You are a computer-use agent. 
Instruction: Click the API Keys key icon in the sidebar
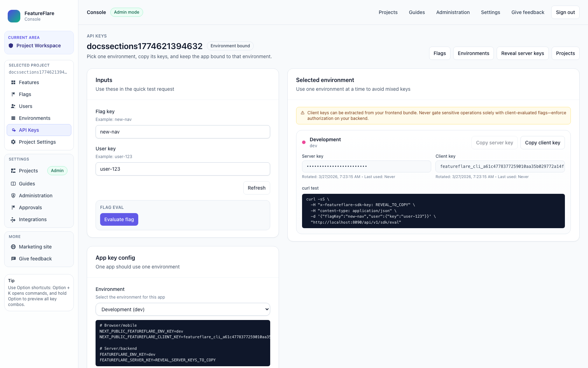tap(14, 130)
